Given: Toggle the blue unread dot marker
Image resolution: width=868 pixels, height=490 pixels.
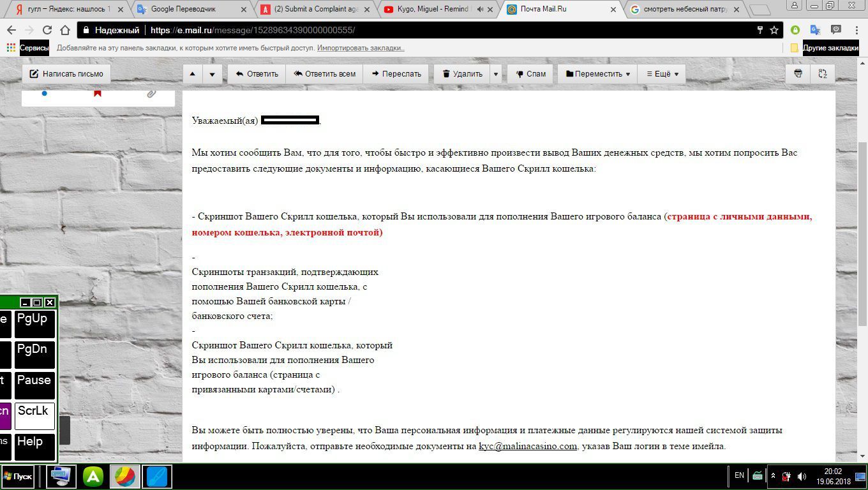Looking at the screenshot, I should click(x=44, y=94).
